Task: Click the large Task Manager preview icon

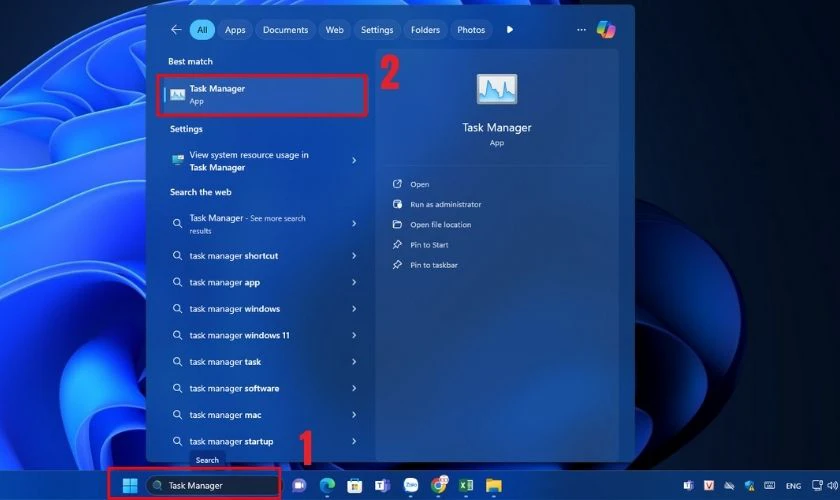Action: coord(497,89)
